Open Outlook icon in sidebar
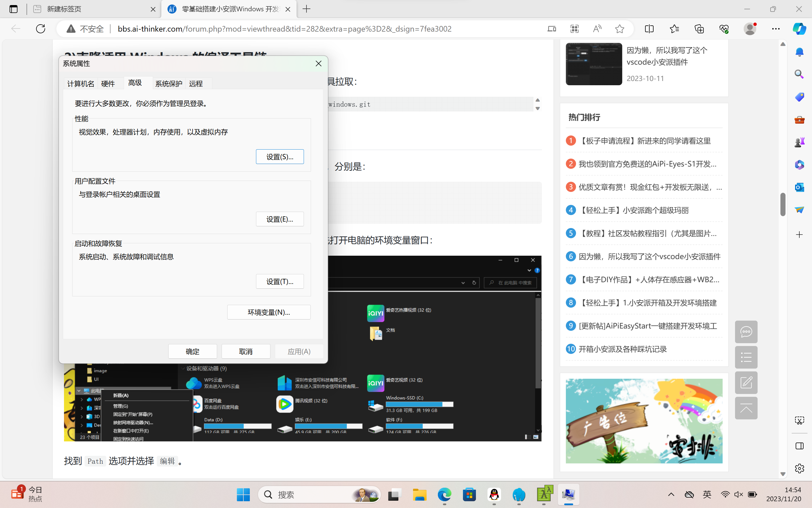The height and width of the screenshot is (508, 812). 800,187
